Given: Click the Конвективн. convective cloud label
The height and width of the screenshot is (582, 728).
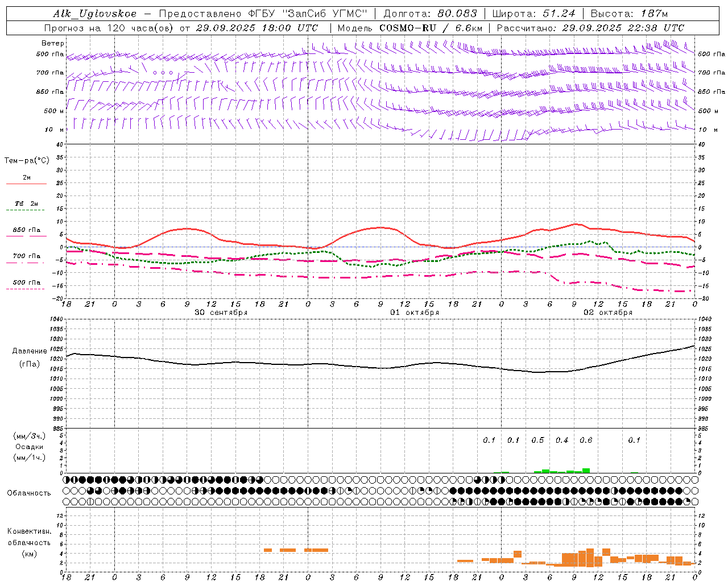Looking at the screenshot, I should pos(29,531).
